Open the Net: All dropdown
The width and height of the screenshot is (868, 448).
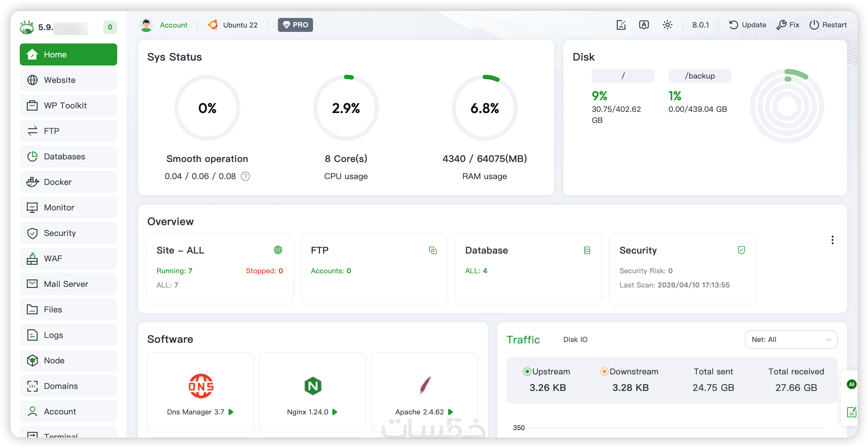(791, 340)
